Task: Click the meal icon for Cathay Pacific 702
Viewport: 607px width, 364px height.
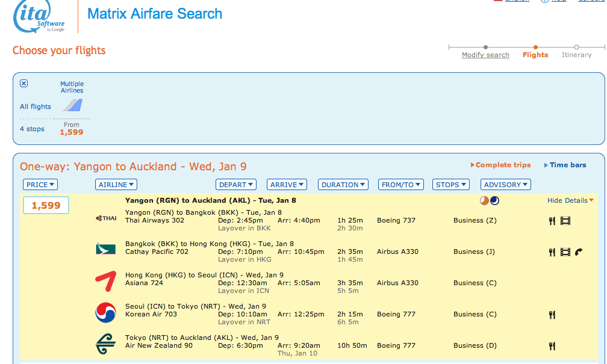Action: coord(552,252)
